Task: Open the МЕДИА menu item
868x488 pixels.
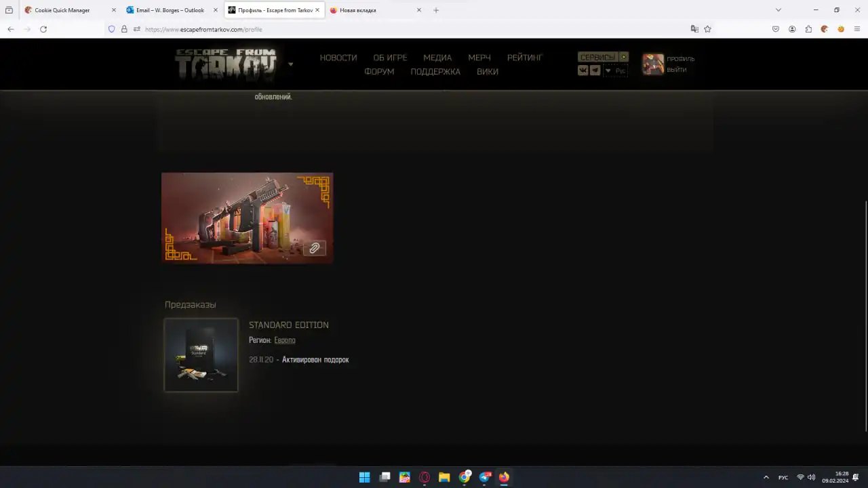Action: [437, 58]
